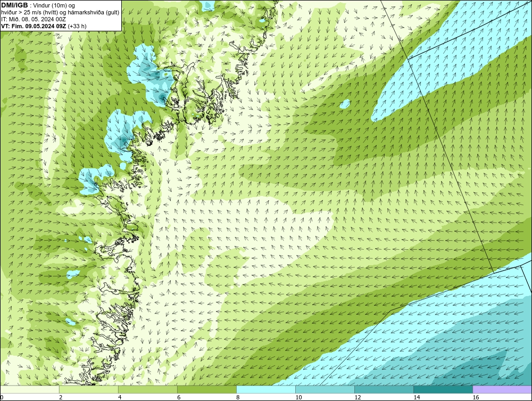Click the legend label '4'
This screenshot has width=532, height=401.
coord(120,397)
